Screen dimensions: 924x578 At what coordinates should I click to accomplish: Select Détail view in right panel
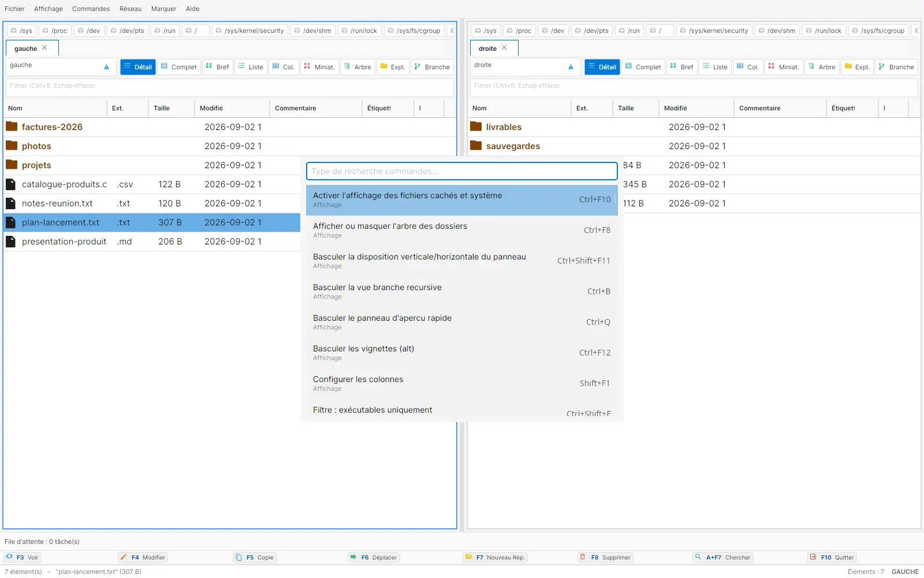click(602, 67)
